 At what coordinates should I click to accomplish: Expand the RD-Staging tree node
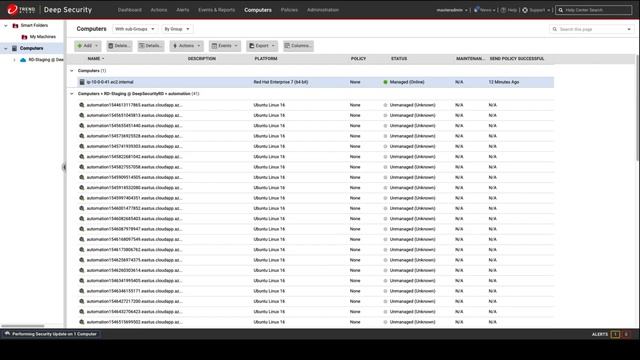click(x=15, y=60)
